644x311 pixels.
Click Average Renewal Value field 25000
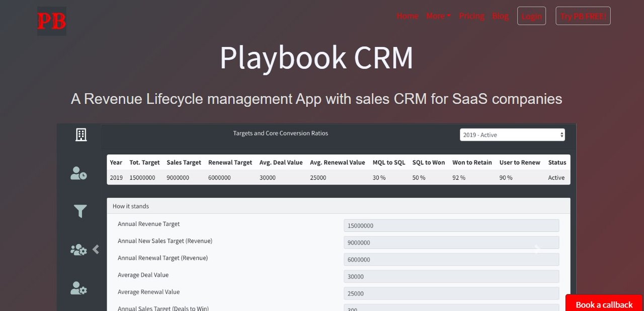click(451, 293)
